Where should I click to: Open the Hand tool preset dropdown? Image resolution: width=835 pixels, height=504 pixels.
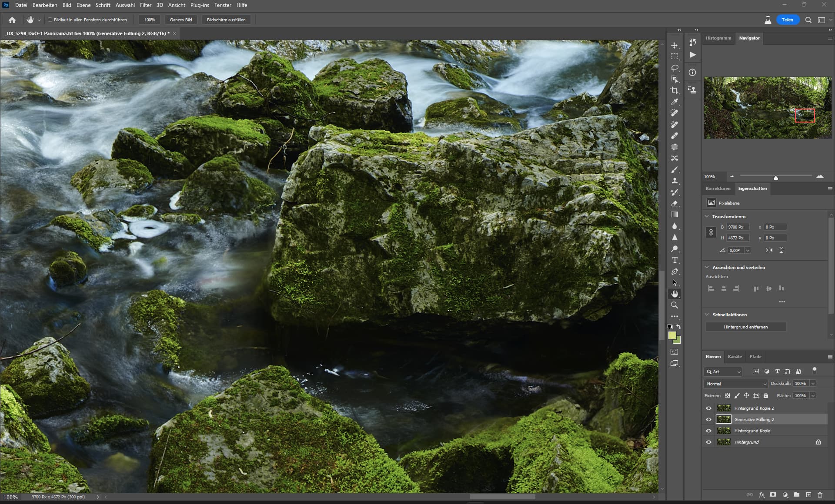[x=39, y=20]
